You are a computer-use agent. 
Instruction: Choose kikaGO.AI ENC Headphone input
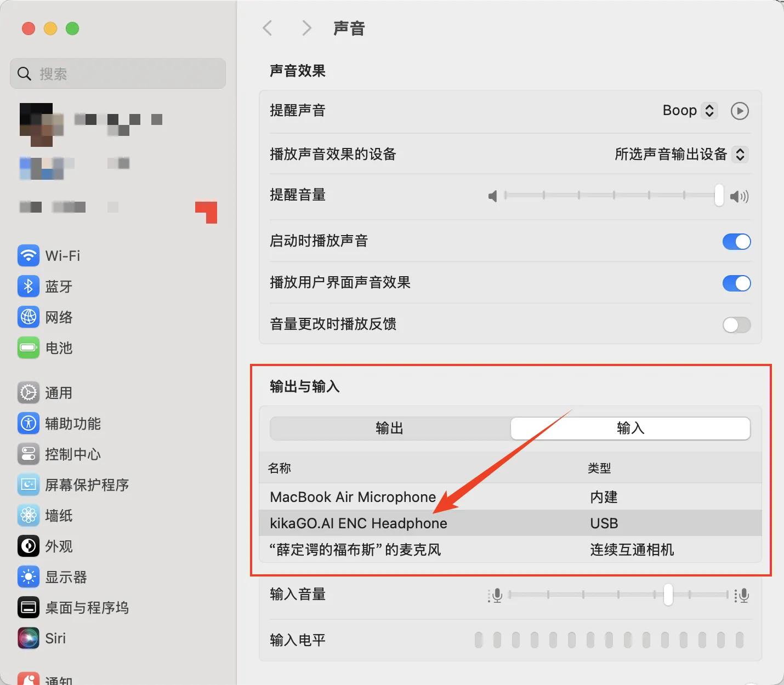(x=359, y=523)
